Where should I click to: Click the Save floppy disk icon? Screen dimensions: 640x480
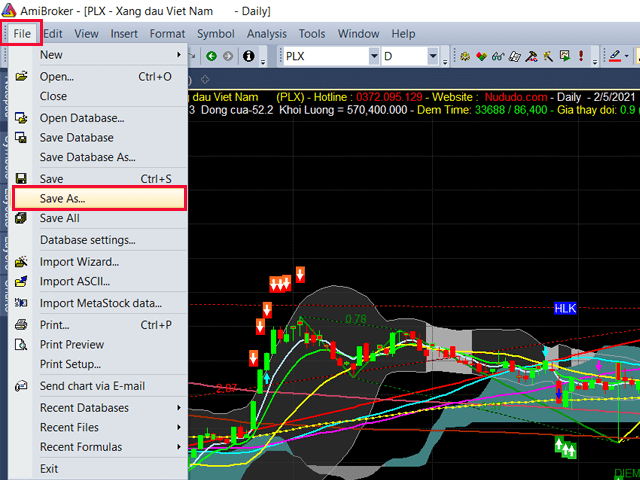21,179
